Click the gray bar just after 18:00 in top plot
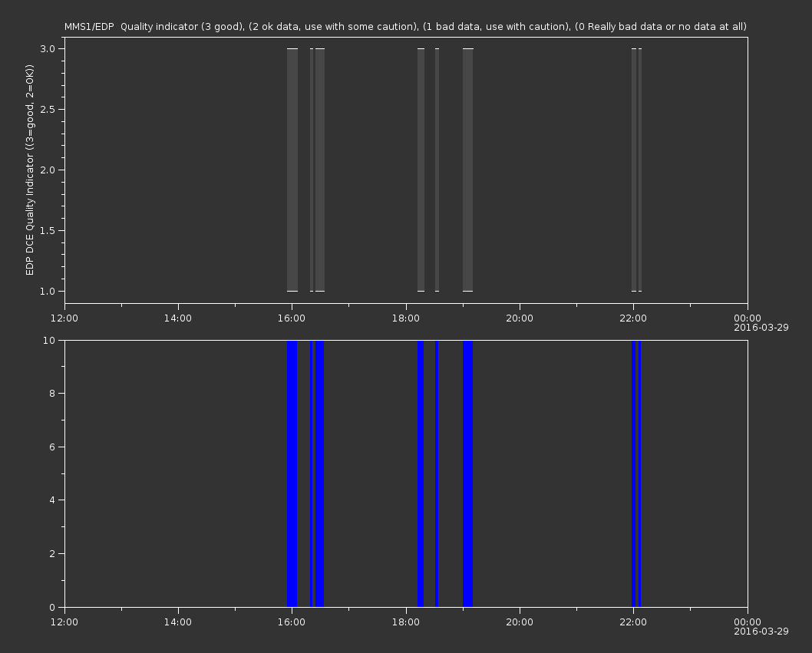Screen dimensions: 812x653 pyautogui.click(x=421, y=170)
